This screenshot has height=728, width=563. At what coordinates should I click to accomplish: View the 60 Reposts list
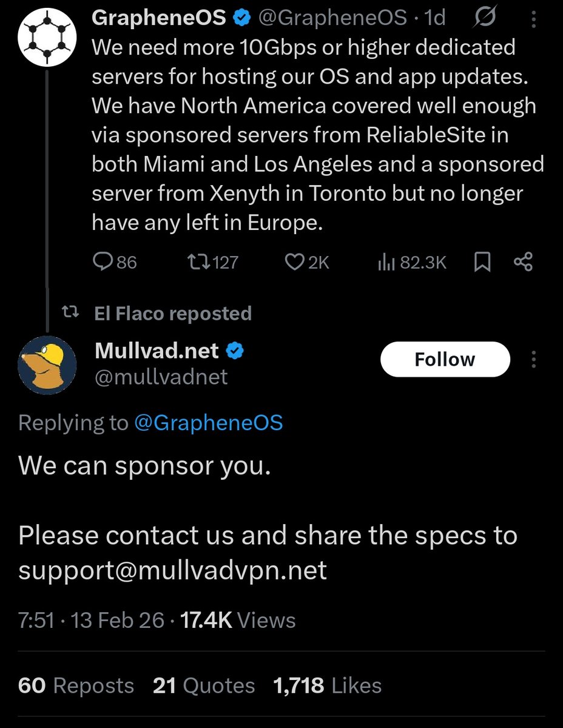[76, 686]
